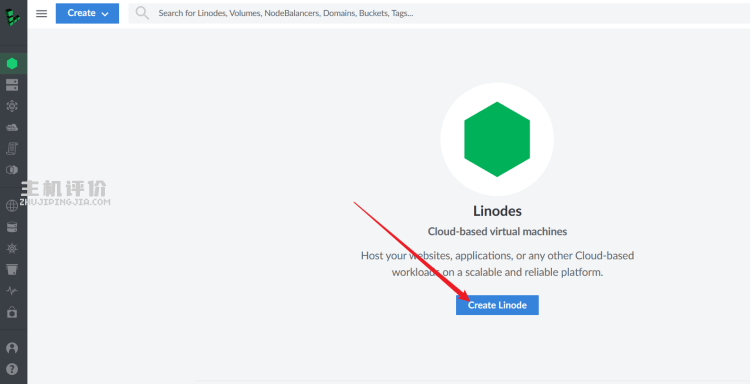Toggle the hamburger navigation menu
The width and height of the screenshot is (750, 384).
(x=42, y=13)
